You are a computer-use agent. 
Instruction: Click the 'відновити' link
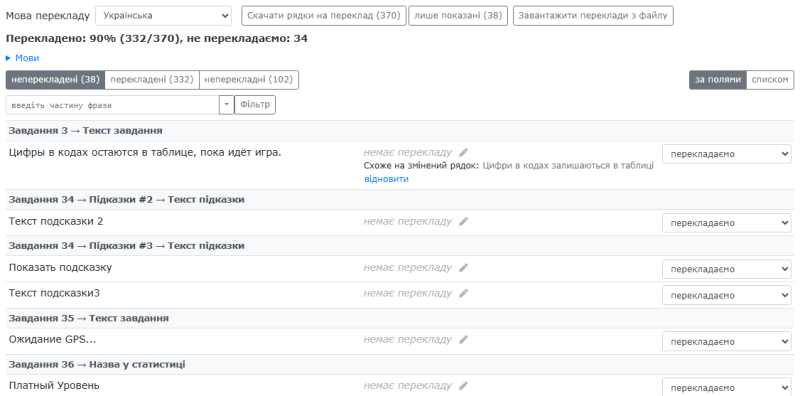(x=386, y=179)
